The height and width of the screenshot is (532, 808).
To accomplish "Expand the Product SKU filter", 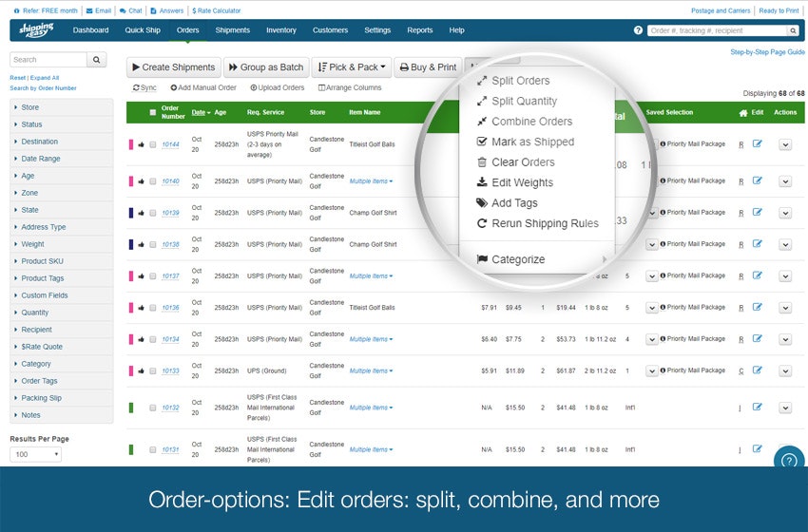I will click(x=62, y=261).
